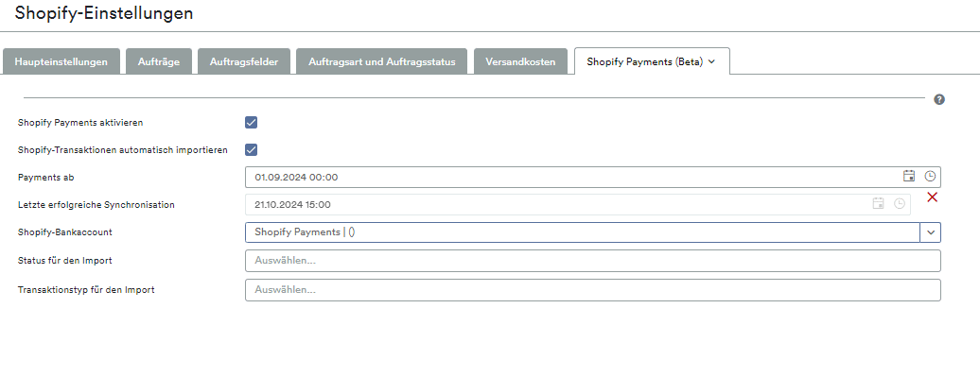Toggle Shopify-Transaktionen automatisch importieren checkbox
This screenshot has width=980, height=377.
click(252, 150)
